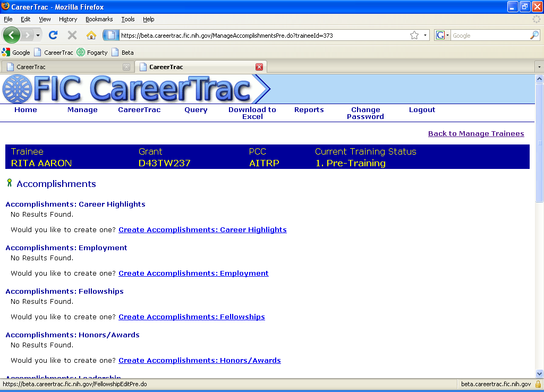544x392 pixels.
Task: Click the security padlock icon in status bar
Action: point(538,384)
